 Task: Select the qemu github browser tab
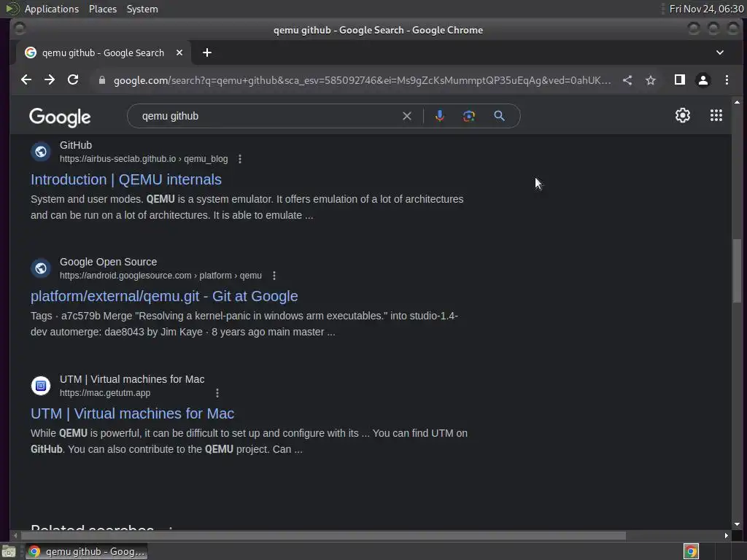103,52
